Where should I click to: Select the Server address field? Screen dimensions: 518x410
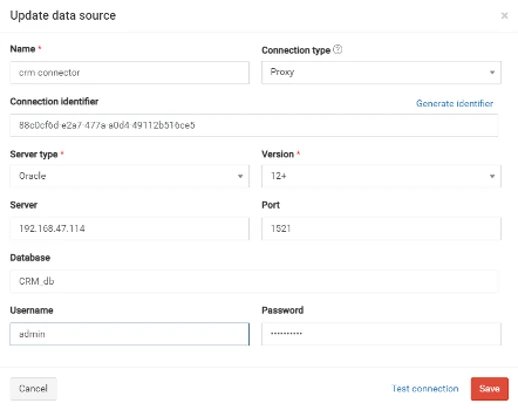click(130, 229)
